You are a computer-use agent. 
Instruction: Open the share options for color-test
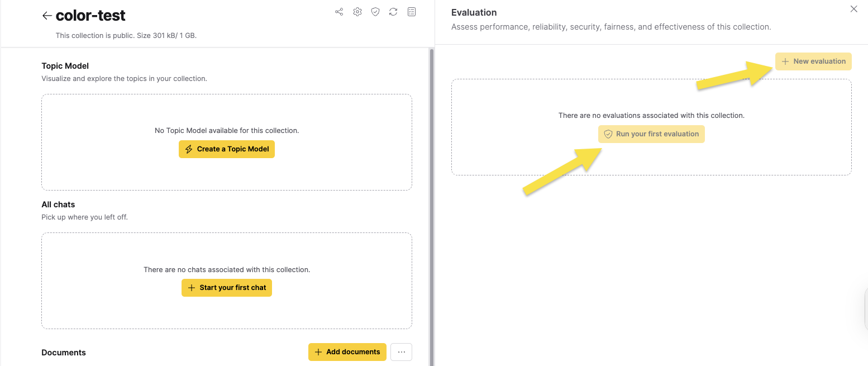tap(339, 11)
